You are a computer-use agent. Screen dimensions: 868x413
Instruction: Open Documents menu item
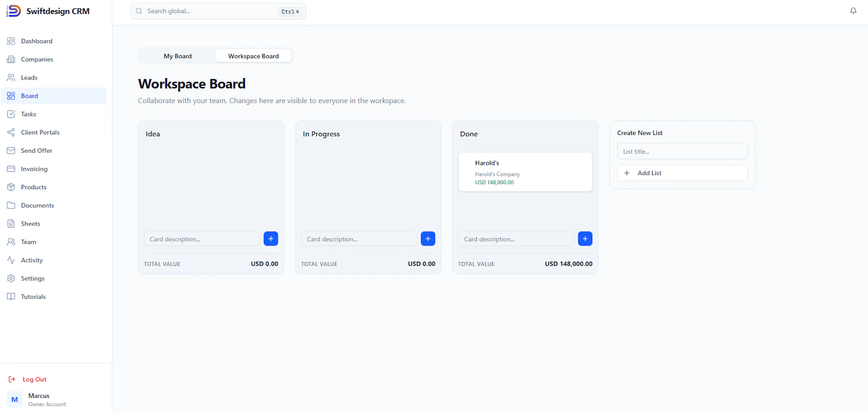pyautogui.click(x=54, y=205)
